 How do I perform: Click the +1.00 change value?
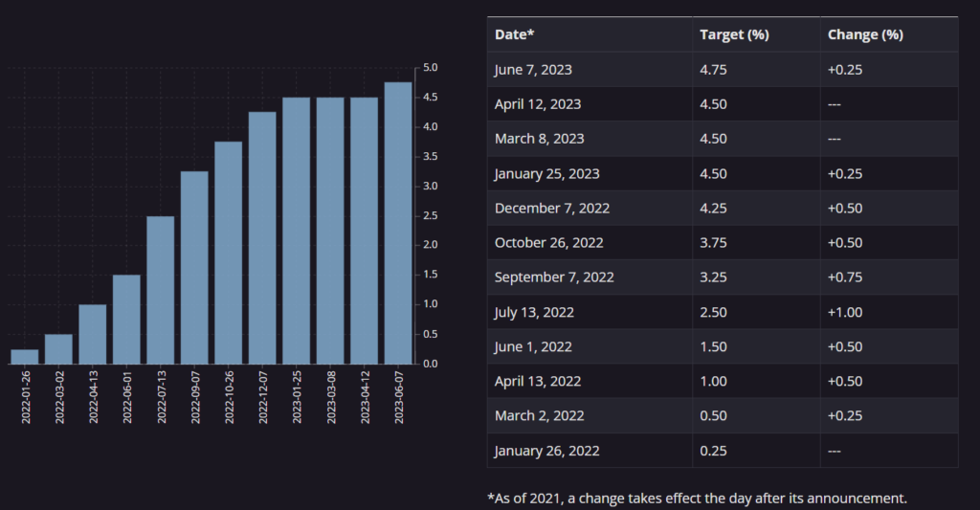(845, 312)
